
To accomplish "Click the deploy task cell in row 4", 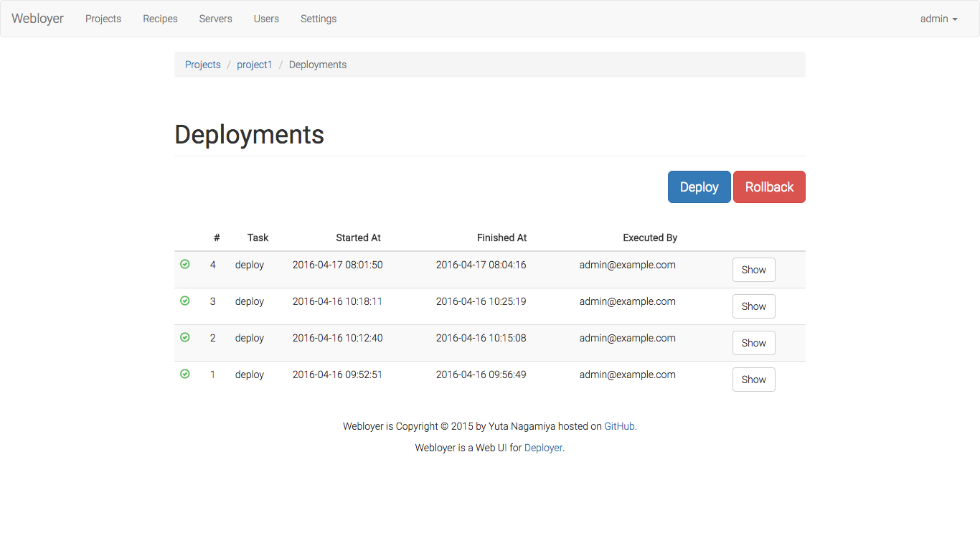I will [250, 265].
